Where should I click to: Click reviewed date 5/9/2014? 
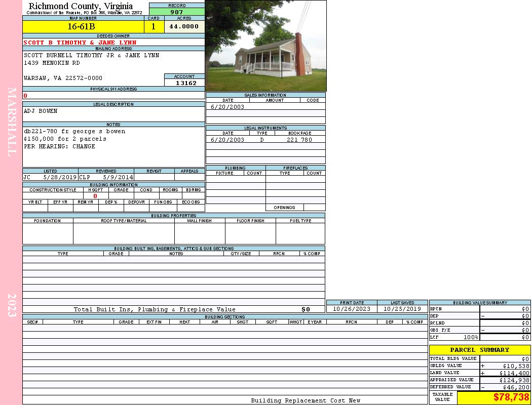(119, 177)
